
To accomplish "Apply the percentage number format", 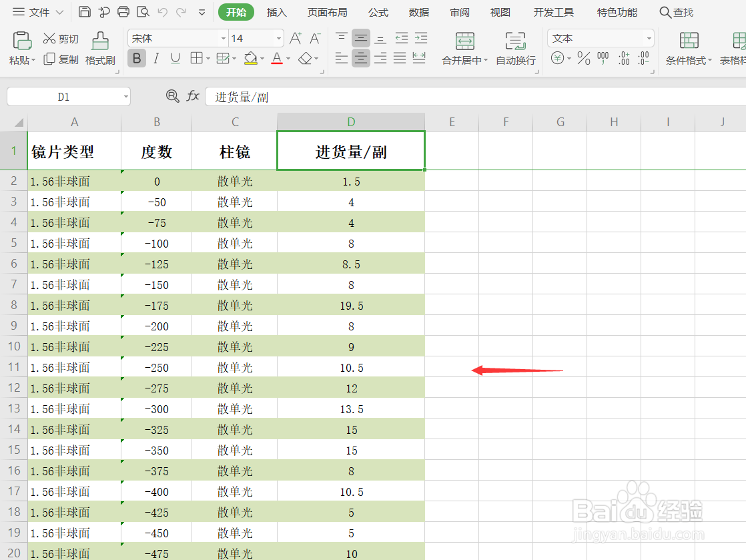I will pos(583,59).
